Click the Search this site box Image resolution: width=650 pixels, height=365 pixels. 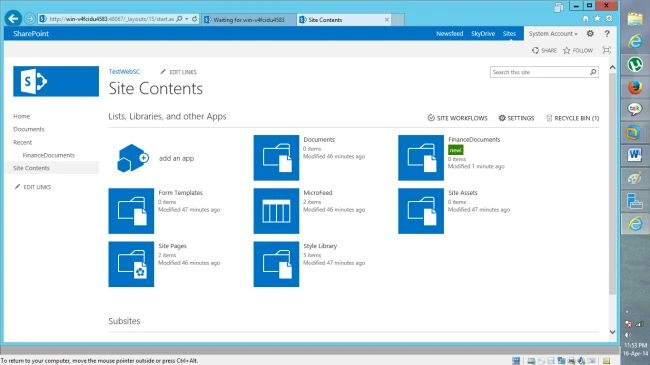539,72
